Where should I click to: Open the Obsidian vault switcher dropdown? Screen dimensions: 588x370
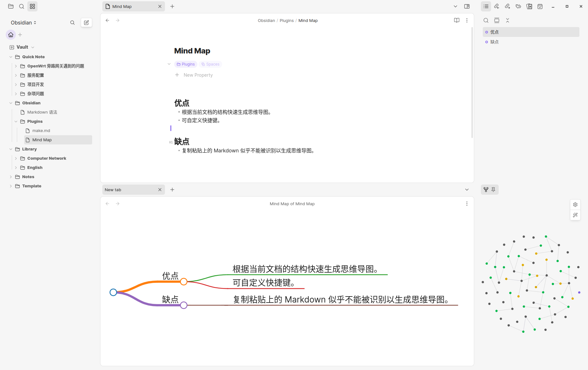click(24, 23)
